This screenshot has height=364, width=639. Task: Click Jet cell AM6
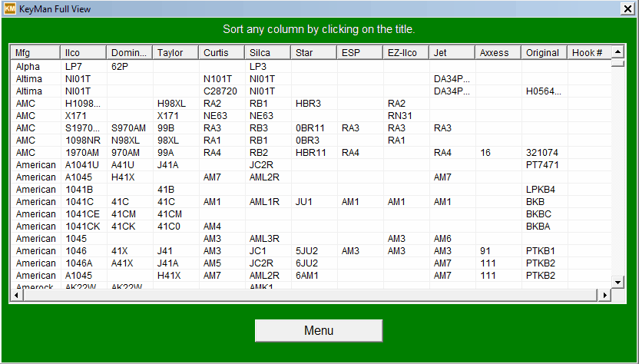(x=442, y=239)
